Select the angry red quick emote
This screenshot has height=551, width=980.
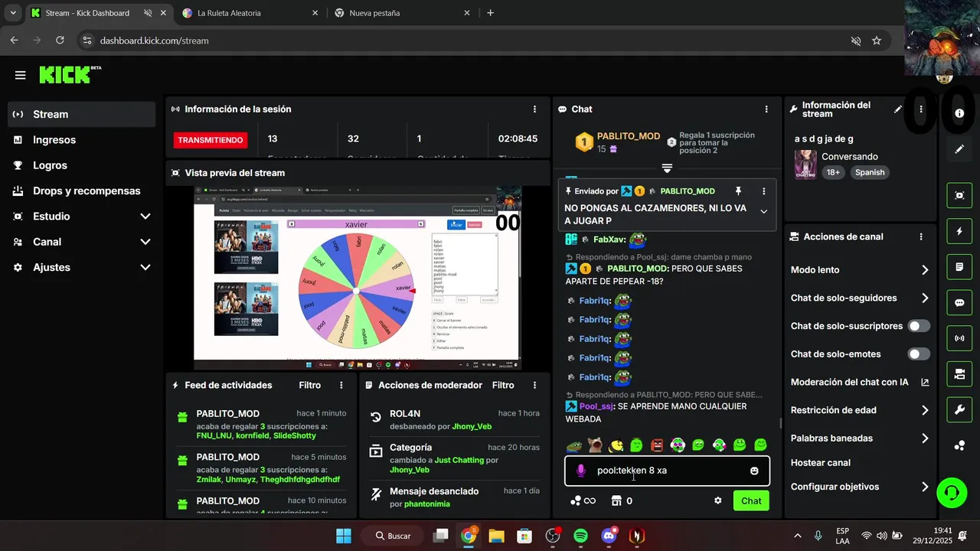coord(657,445)
